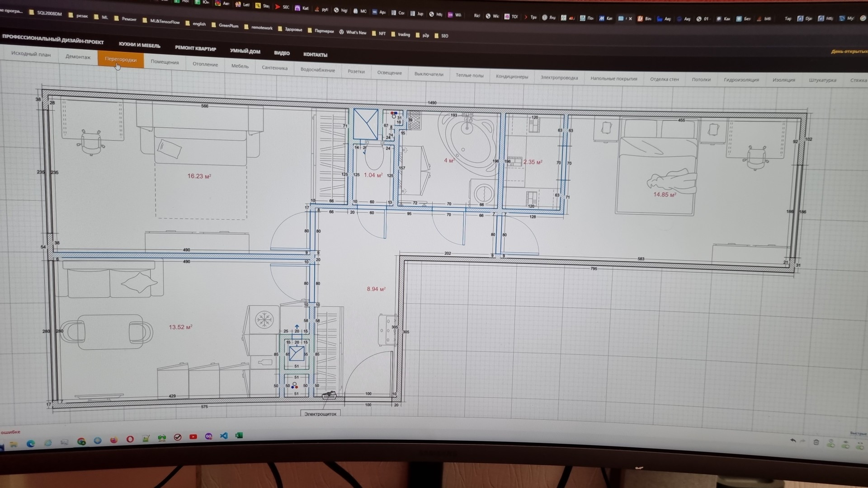The image size is (868, 488).
Task: Launch Firefox from the taskbar
Action: [x=113, y=440]
